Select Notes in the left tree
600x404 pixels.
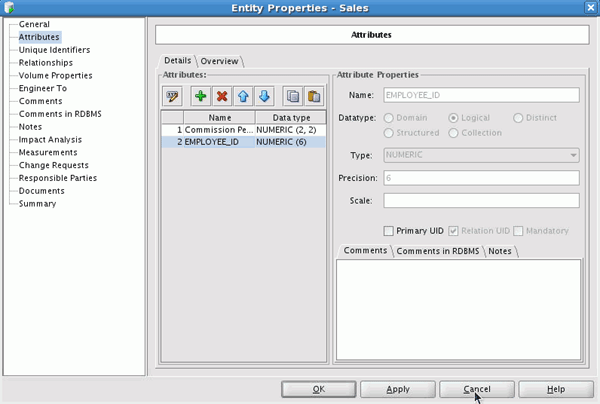[x=30, y=127]
